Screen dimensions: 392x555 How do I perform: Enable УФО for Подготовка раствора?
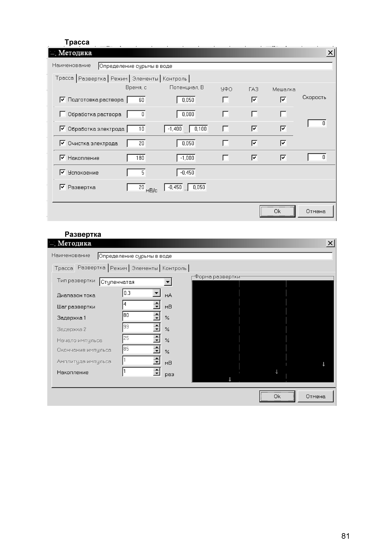(226, 100)
